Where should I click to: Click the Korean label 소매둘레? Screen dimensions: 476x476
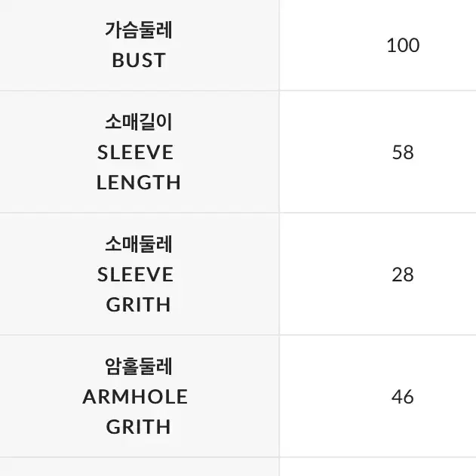[x=139, y=244]
